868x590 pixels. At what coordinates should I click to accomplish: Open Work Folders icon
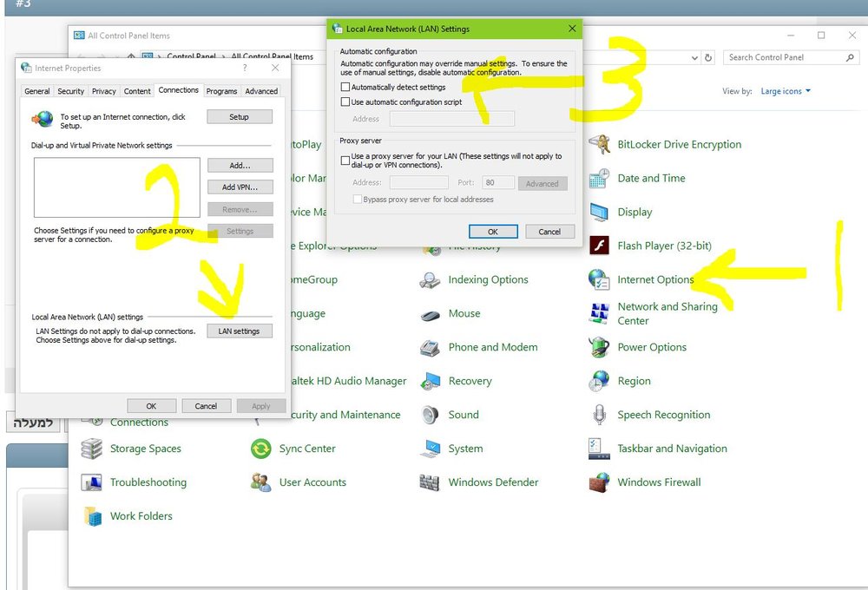pos(93,516)
